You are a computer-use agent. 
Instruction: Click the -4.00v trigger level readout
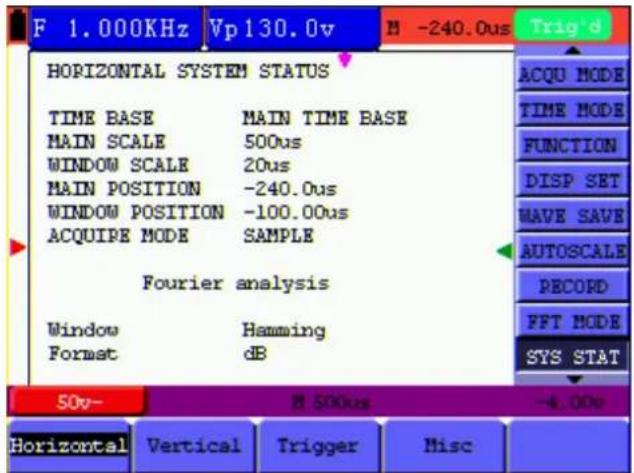[570, 402]
